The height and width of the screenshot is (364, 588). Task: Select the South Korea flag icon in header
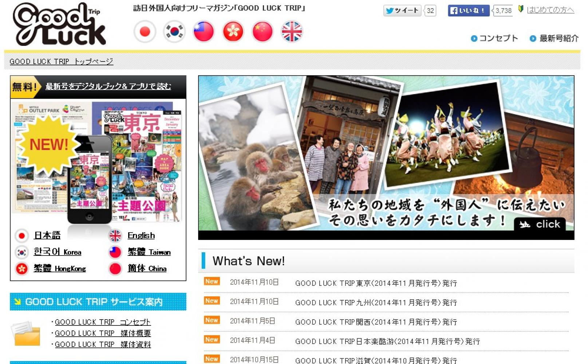(174, 32)
